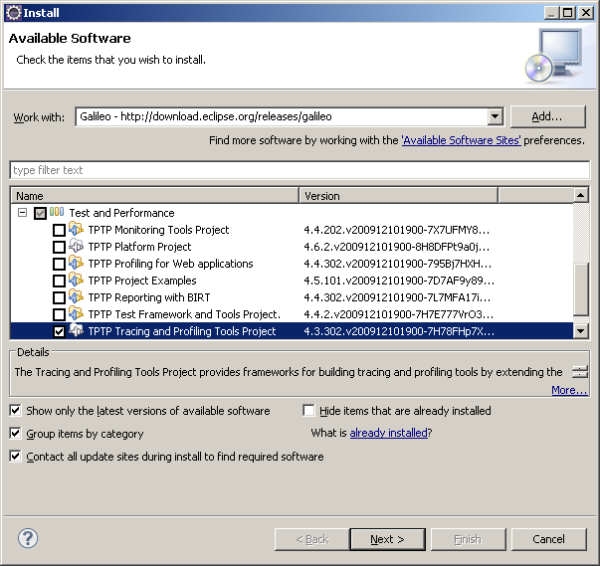Viewport: 600px width, 566px height.
Task: Maximize the Install dialog window
Action: click(x=568, y=13)
